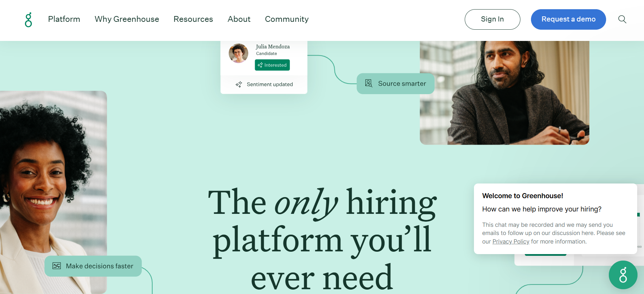Image resolution: width=644 pixels, height=294 pixels.
Task: Click the Welcome to Greenhouse chat message
Action: pyautogui.click(x=555, y=219)
